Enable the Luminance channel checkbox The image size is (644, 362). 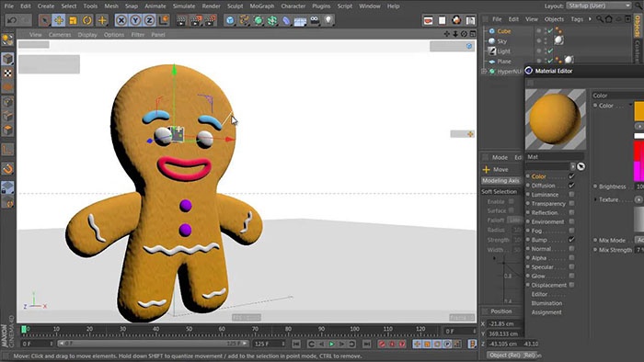571,195
